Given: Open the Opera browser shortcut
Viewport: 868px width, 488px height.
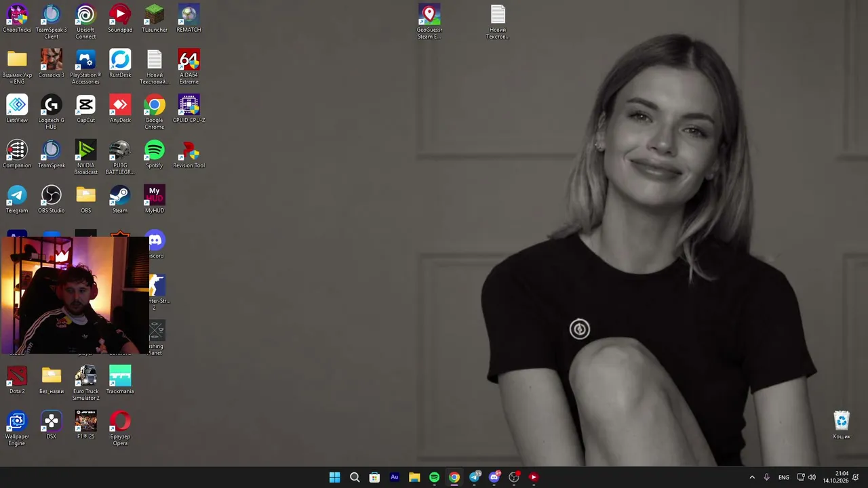Looking at the screenshot, I should coord(120,429).
